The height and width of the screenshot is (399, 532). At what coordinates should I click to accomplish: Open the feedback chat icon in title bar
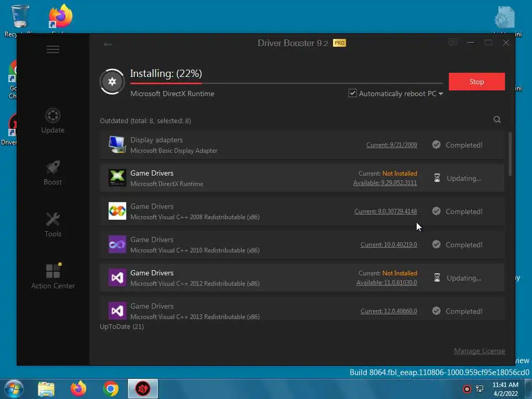(x=453, y=43)
